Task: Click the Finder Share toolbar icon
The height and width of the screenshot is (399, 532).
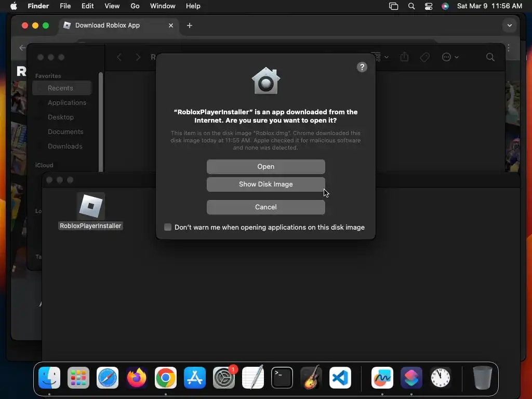Action: 404,57
